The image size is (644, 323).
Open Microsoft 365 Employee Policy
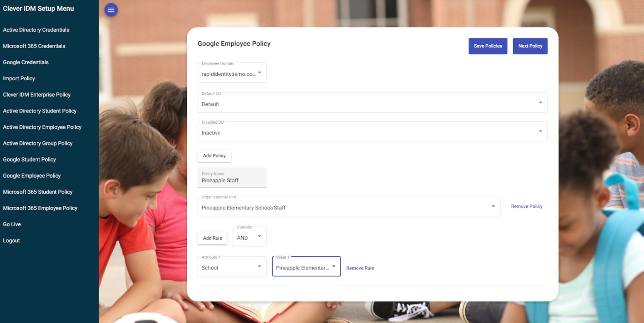point(40,208)
